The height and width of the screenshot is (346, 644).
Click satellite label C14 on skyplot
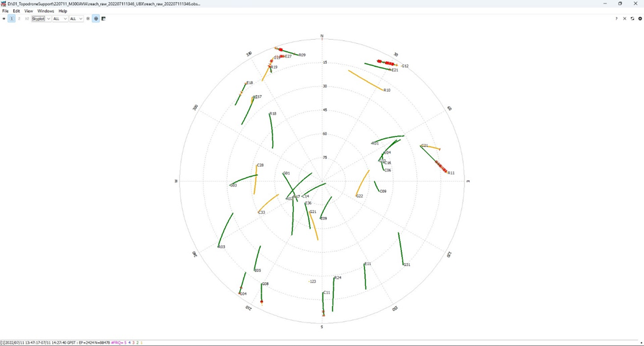click(x=305, y=196)
